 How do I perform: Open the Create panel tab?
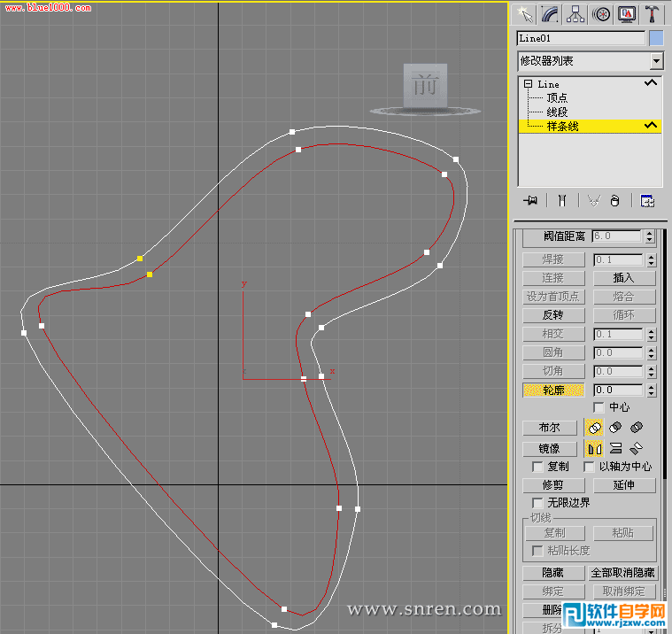point(524,13)
